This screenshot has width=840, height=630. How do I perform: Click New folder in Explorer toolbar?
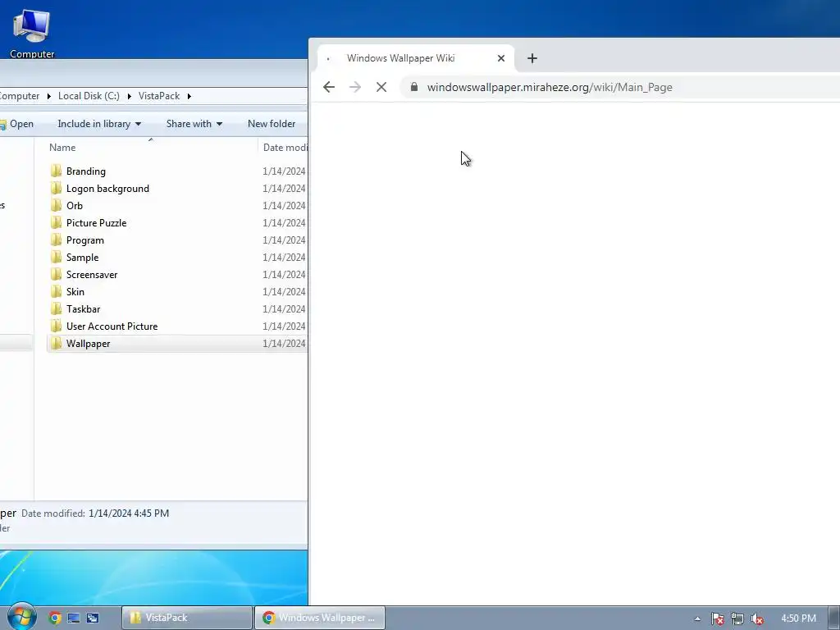[x=271, y=124]
